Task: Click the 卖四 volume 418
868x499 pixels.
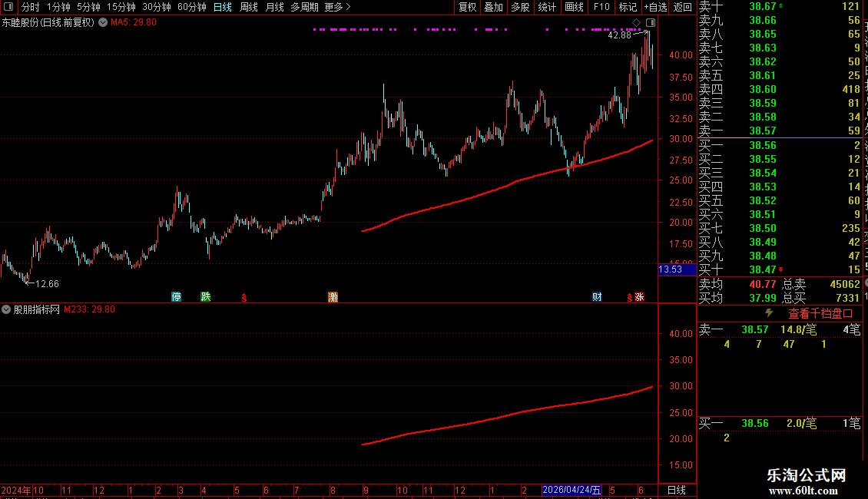Action: pyautogui.click(x=851, y=90)
